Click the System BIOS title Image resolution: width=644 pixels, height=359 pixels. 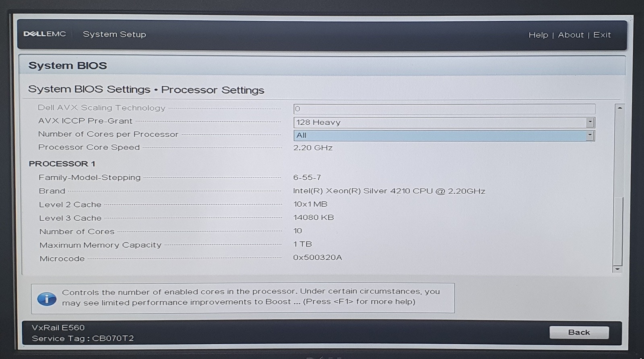(x=68, y=66)
